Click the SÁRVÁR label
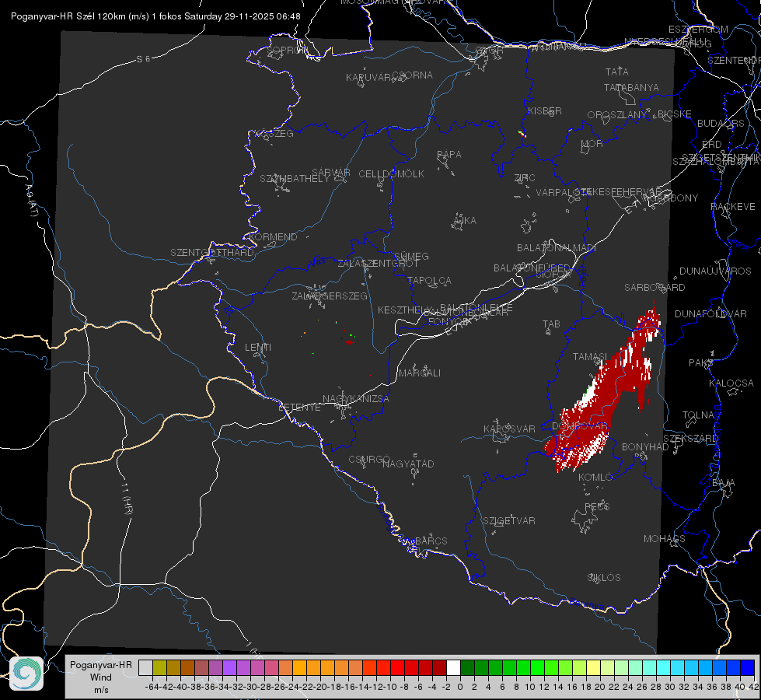The height and width of the screenshot is (700, 761). pyautogui.click(x=331, y=173)
